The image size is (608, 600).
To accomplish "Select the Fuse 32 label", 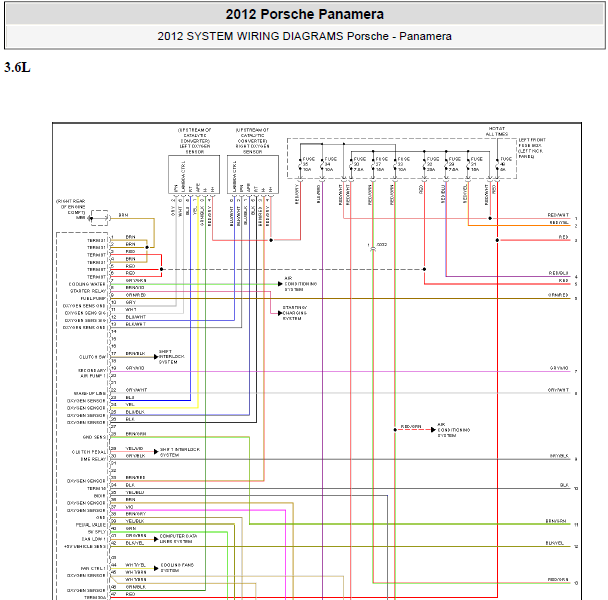I will (x=433, y=164).
